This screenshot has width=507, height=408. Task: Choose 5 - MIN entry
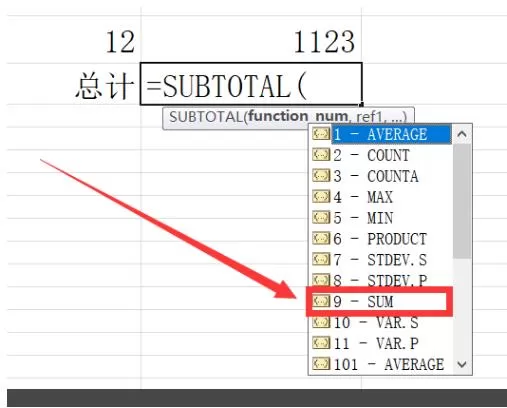tap(382, 218)
